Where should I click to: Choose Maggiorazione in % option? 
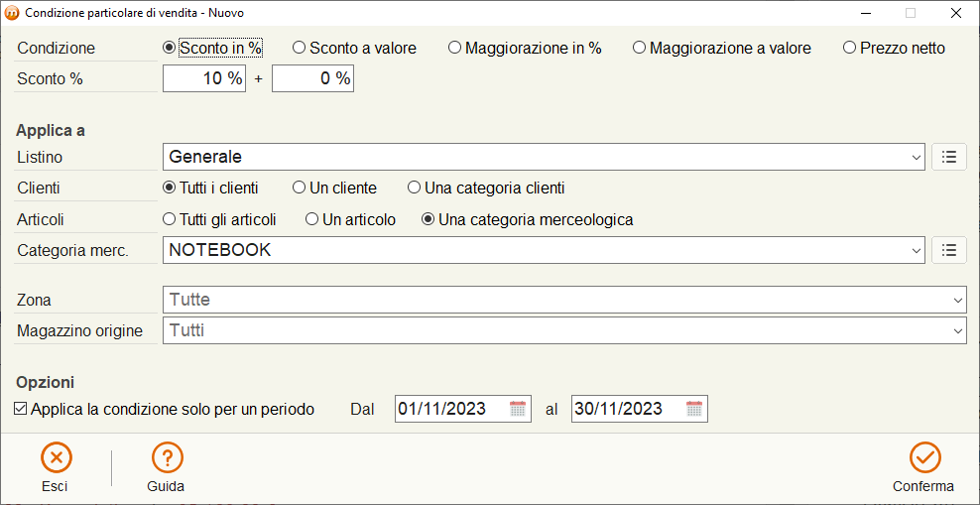pos(525,48)
